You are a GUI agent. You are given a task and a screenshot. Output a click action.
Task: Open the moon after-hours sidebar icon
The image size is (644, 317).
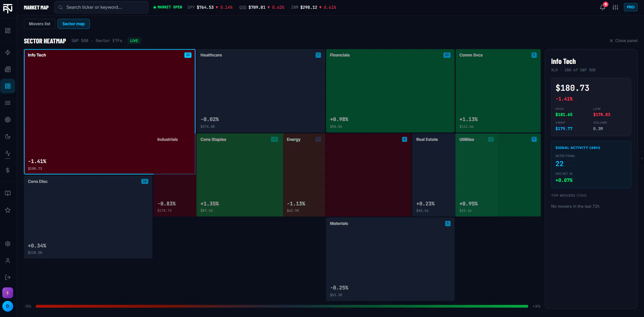(8, 136)
